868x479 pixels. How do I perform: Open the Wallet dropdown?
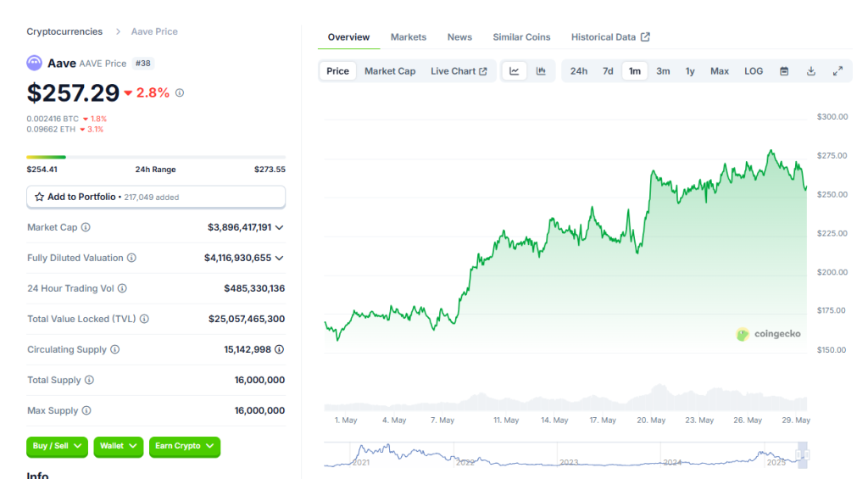pos(119,446)
